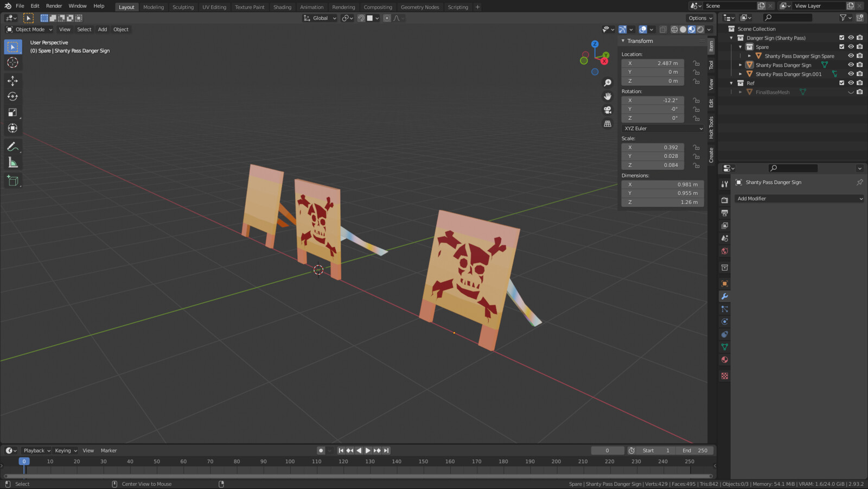Select the Add Cube tool

pos(12,181)
